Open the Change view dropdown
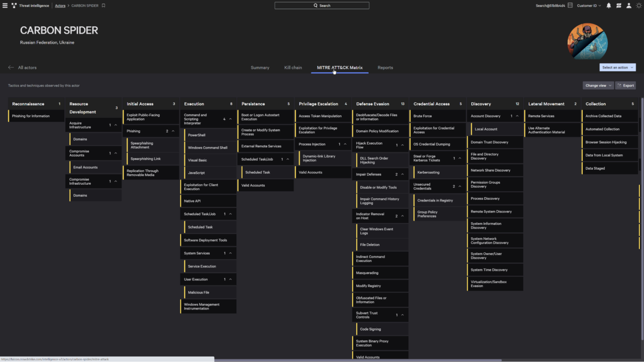This screenshot has width=644, height=362. click(x=598, y=85)
